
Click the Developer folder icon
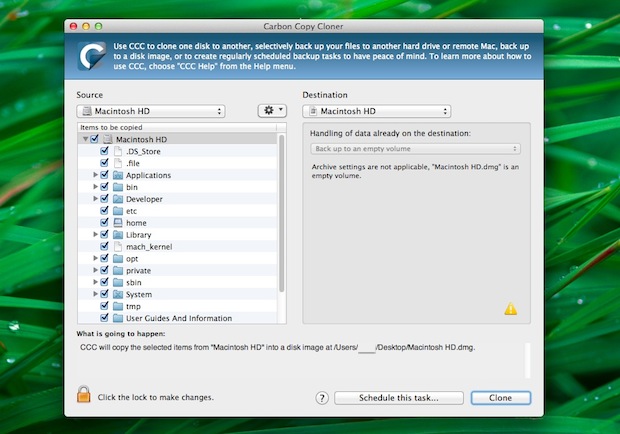(118, 199)
